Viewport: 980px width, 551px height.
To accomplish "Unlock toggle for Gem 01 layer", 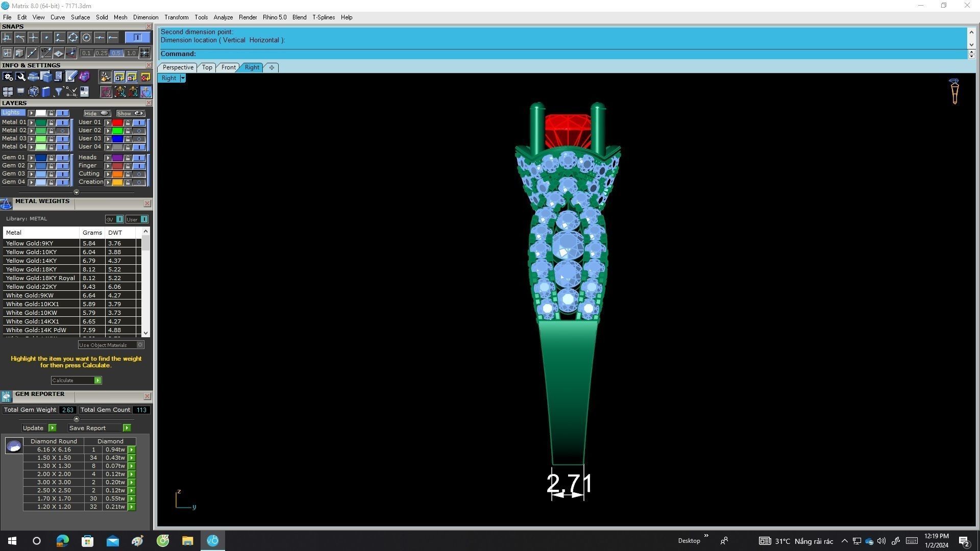I will click(51, 158).
